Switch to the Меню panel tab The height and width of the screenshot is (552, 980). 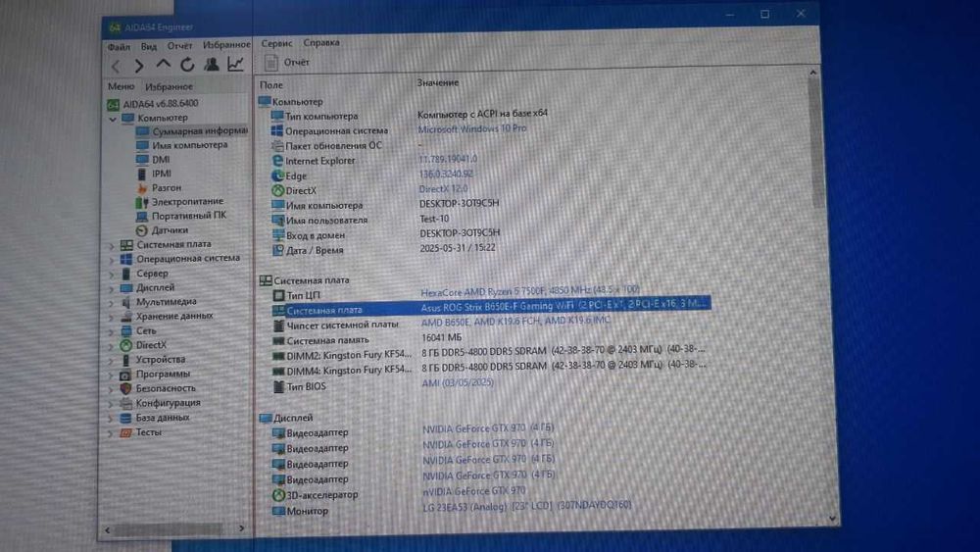121,86
